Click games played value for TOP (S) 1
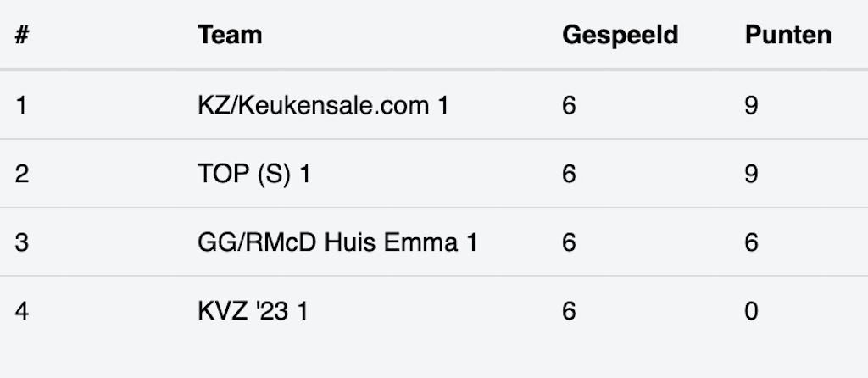 click(569, 175)
